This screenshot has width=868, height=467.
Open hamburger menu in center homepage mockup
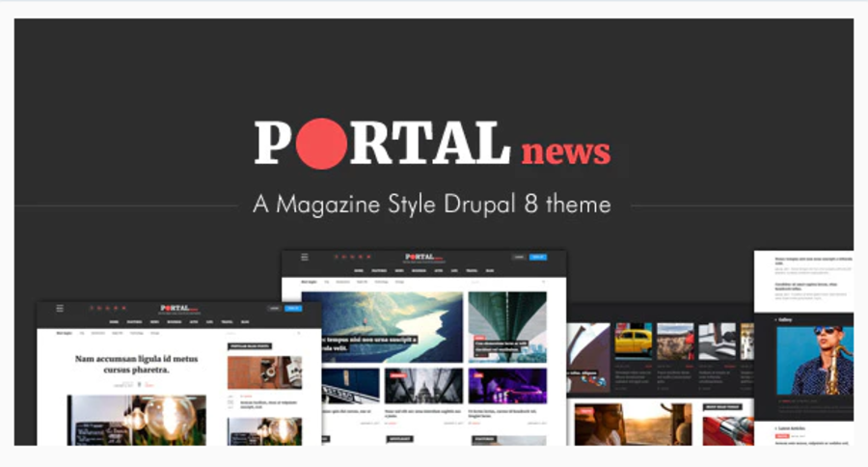pos(305,257)
